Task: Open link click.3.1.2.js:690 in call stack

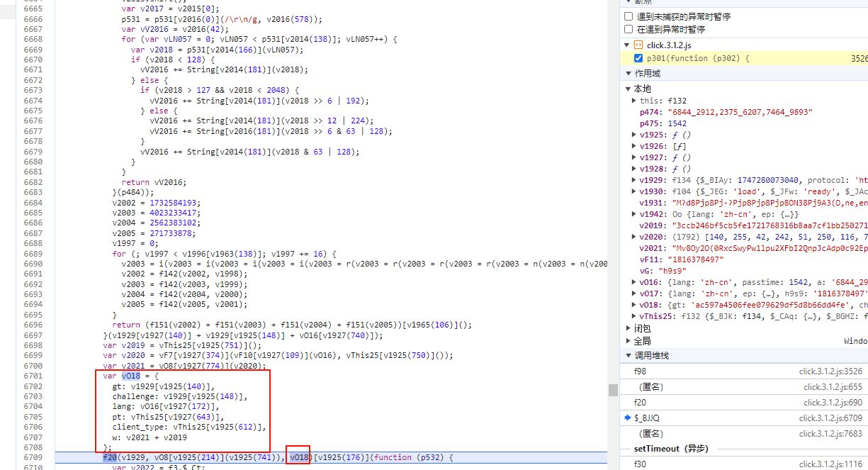Action: (x=833, y=402)
